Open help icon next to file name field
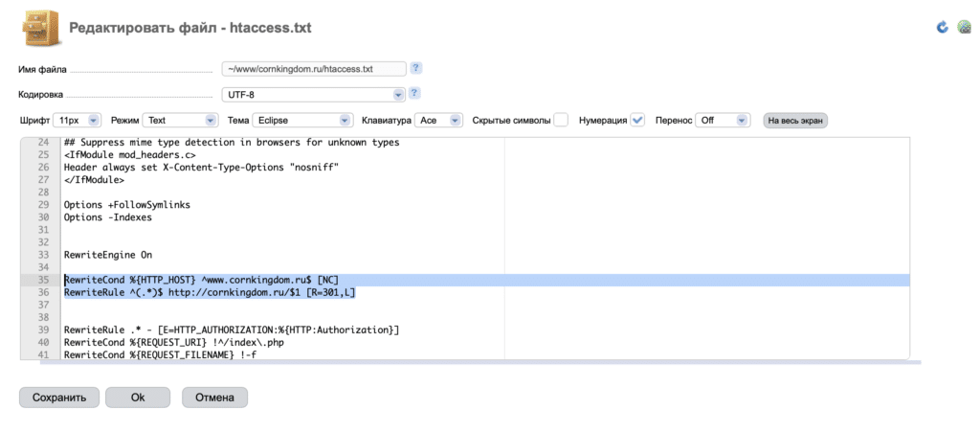The image size is (980, 432). tap(415, 68)
